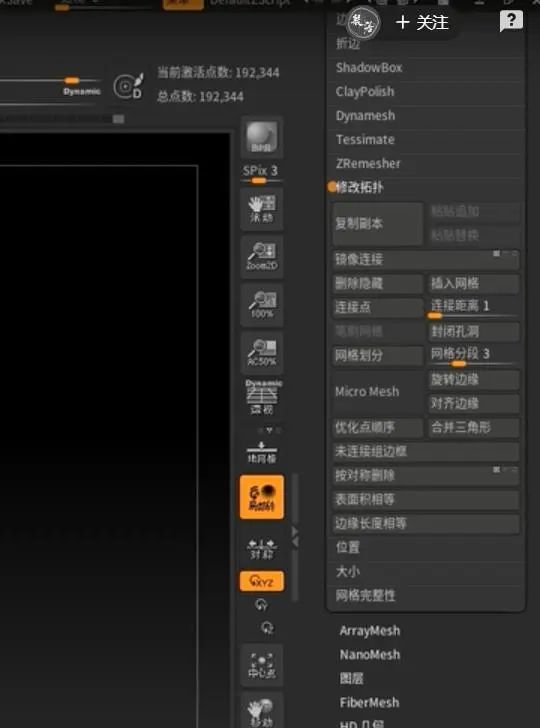Click the Zoom2D magnifier icon
This screenshot has width=540, height=728.
(x=262, y=257)
